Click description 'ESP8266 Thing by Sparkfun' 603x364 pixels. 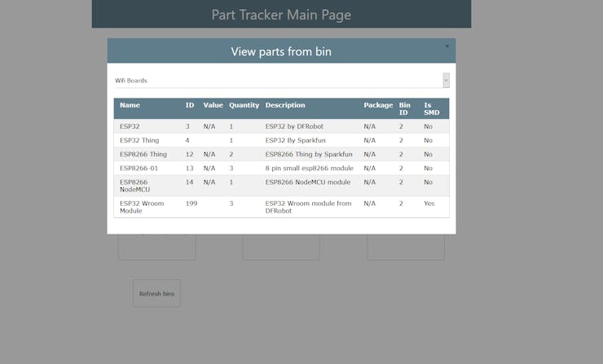[309, 154]
